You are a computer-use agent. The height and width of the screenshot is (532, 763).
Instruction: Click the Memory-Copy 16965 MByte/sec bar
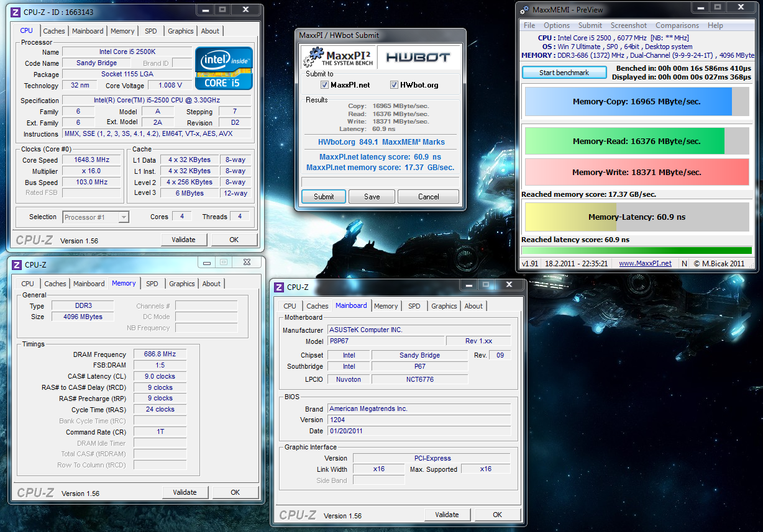pos(637,101)
